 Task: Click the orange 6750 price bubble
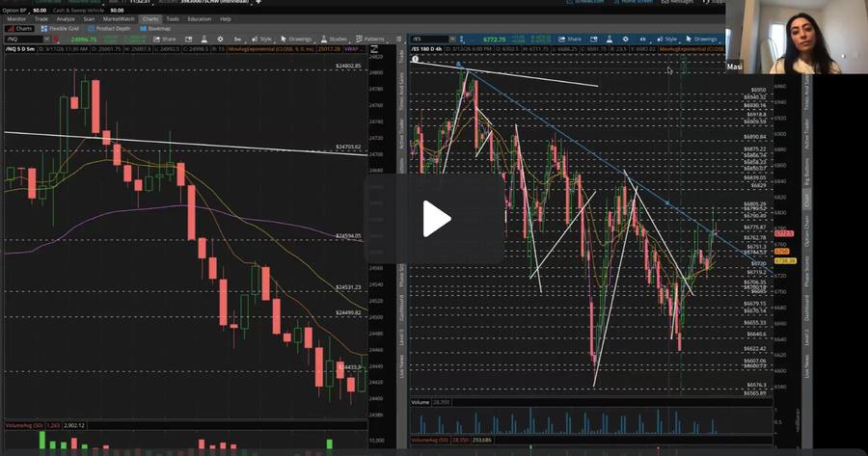tap(781, 252)
